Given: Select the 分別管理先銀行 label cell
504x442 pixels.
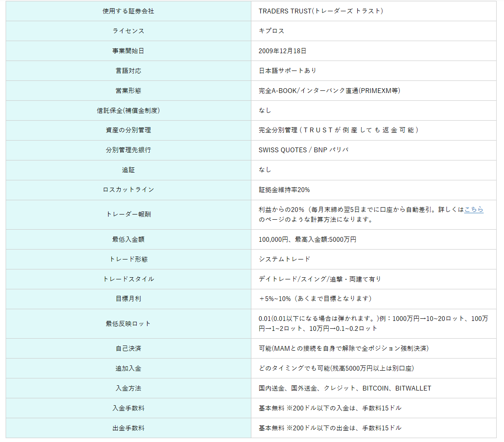Looking at the screenshot, I should [128, 150].
